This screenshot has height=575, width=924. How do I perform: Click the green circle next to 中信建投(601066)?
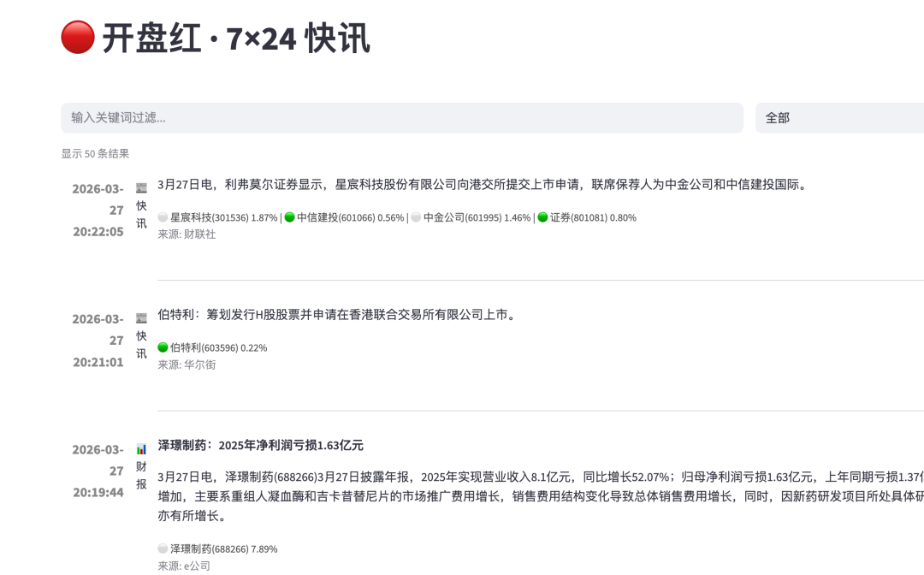point(289,216)
